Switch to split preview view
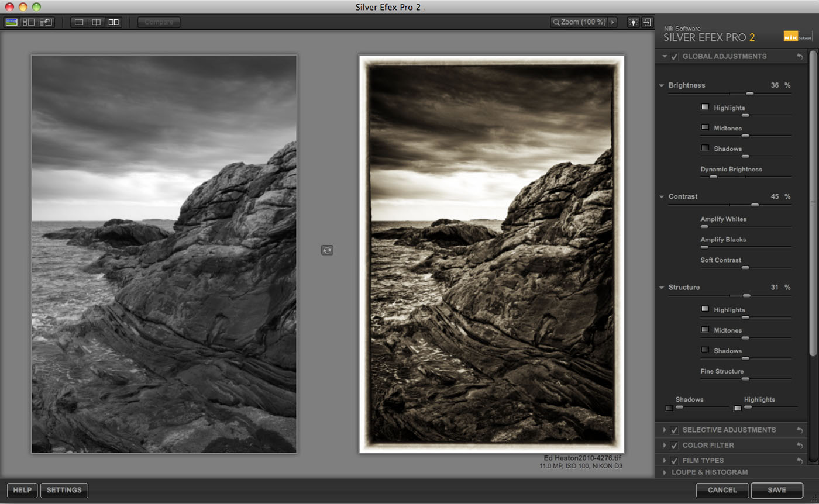The height and width of the screenshot is (504, 819). 96,22
